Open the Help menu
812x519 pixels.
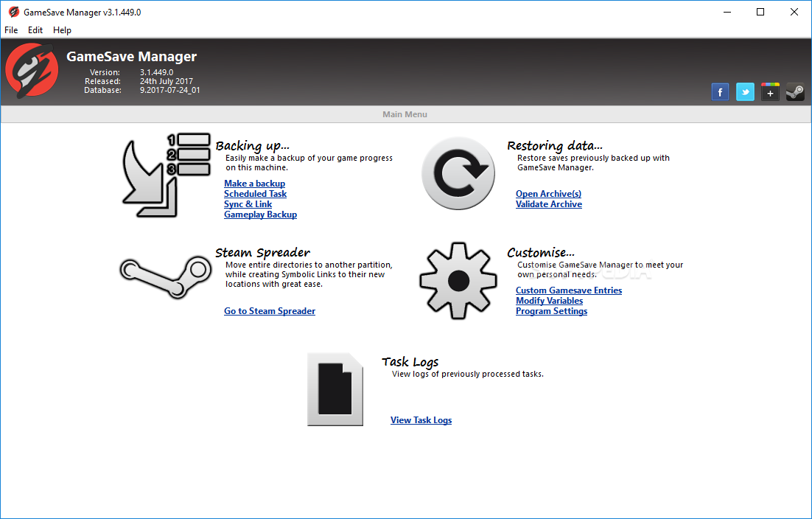[62, 30]
